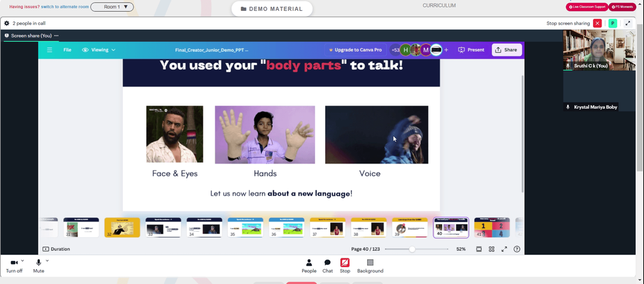Screen dimensions: 644x284
Task: Click the Page 40 / 123 indicator
Action: pyautogui.click(x=366, y=249)
